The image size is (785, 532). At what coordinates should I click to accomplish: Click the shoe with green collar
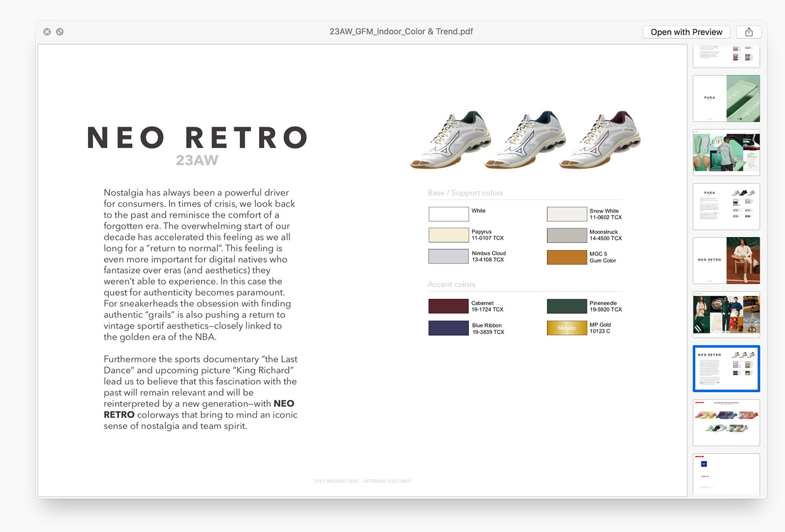pyautogui.click(x=452, y=139)
